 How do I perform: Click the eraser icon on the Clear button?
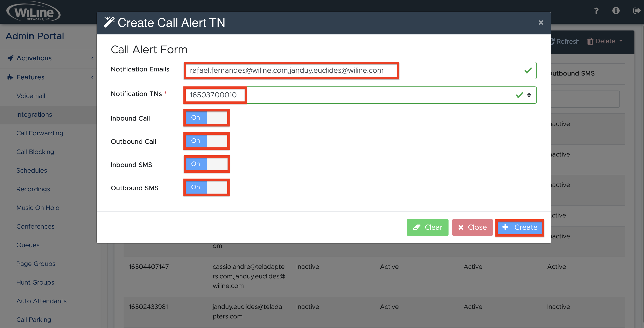click(x=417, y=227)
